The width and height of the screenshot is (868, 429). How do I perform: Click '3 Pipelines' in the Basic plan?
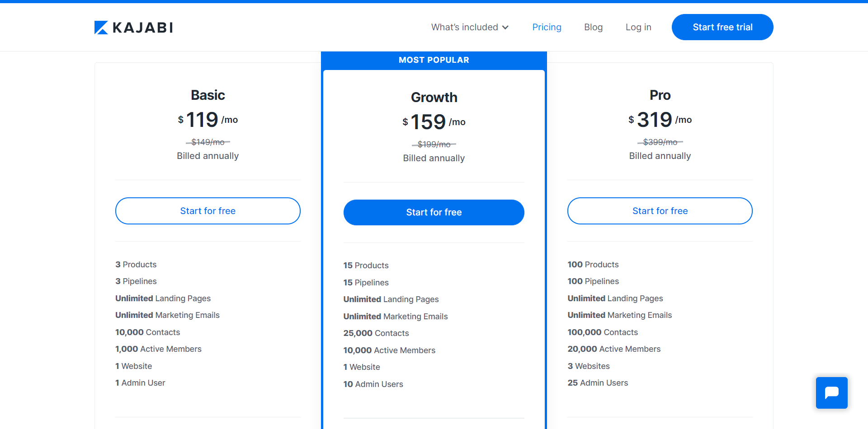pos(136,281)
